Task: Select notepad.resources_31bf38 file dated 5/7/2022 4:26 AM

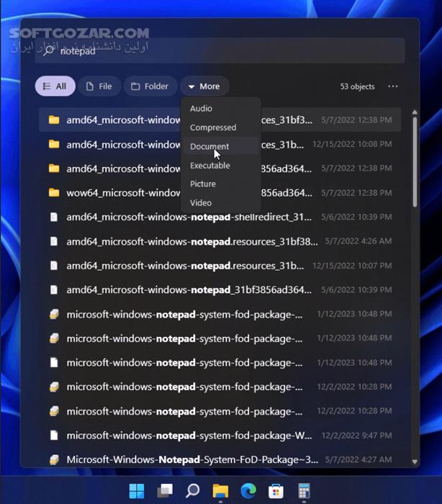Action: tap(220, 241)
